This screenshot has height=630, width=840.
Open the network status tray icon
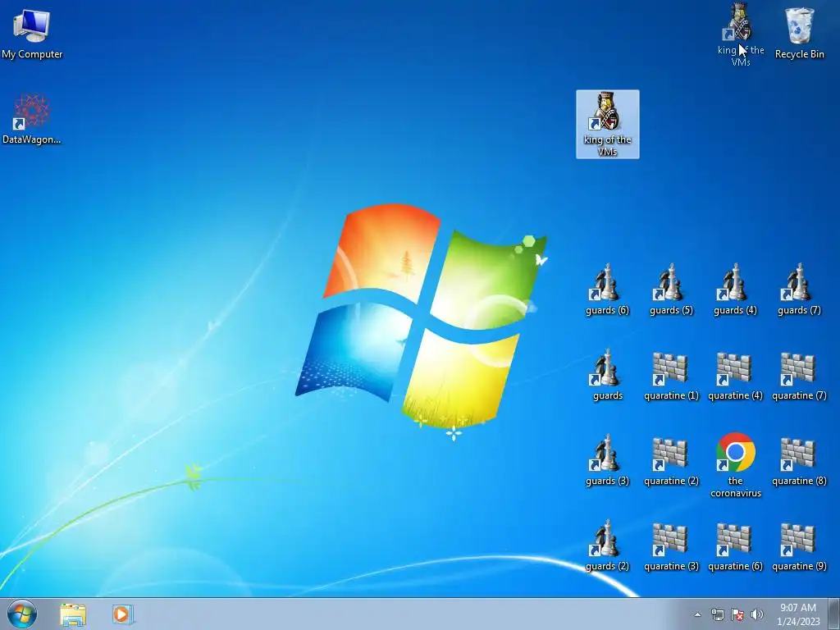pos(717,614)
